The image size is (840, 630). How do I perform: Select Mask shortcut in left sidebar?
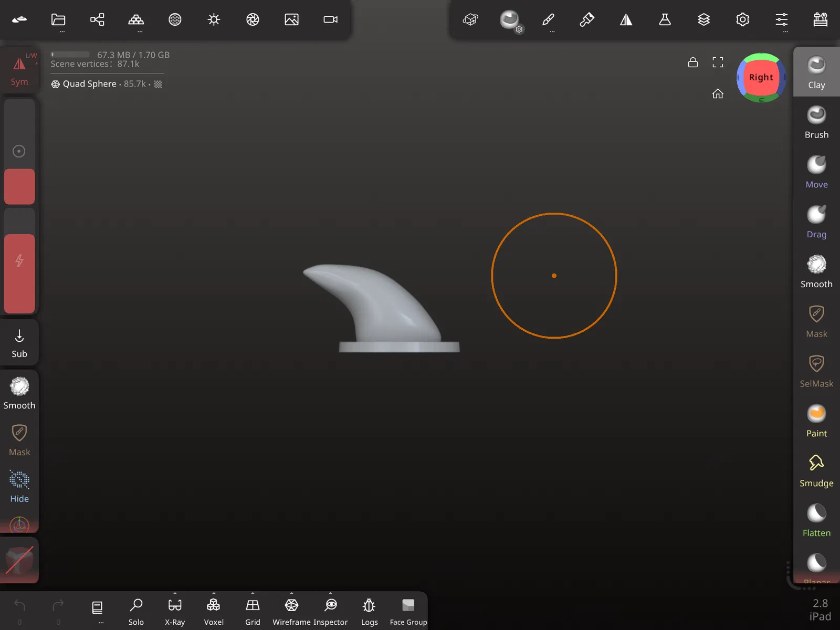point(19,440)
